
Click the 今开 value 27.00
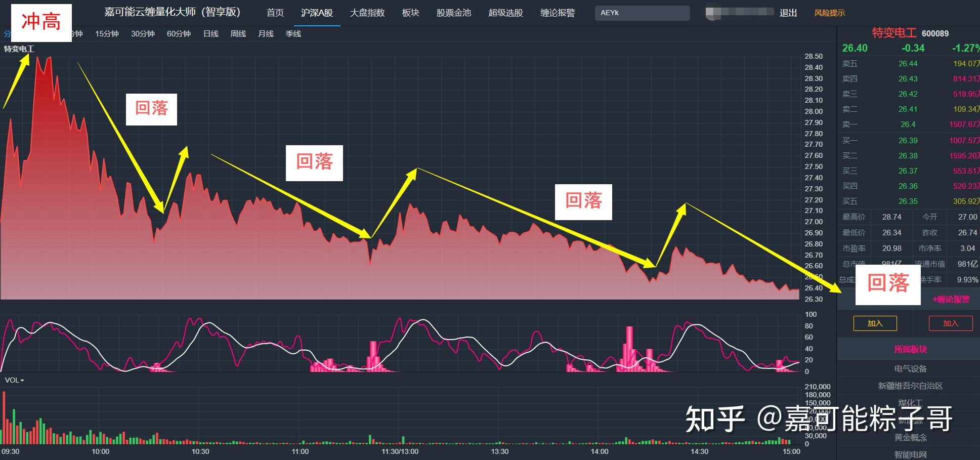pos(967,217)
